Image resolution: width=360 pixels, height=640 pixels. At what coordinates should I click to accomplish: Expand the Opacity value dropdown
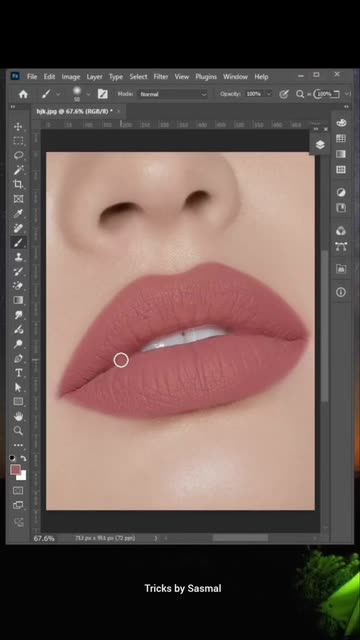click(x=268, y=94)
